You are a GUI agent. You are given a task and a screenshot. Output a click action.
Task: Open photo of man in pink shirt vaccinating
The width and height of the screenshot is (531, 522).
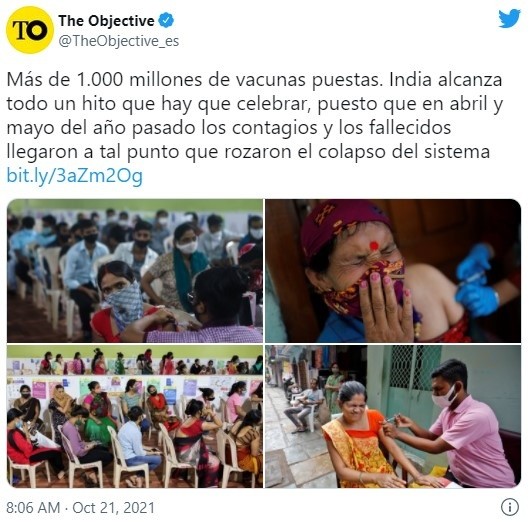(x=393, y=416)
